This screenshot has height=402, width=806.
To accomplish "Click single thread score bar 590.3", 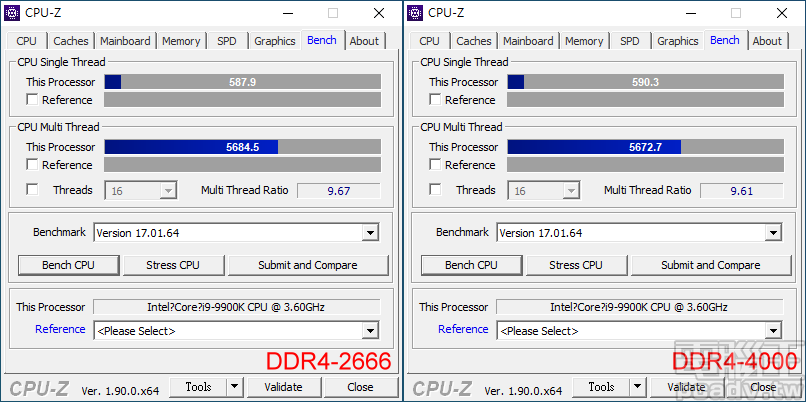I will [646, 82].
